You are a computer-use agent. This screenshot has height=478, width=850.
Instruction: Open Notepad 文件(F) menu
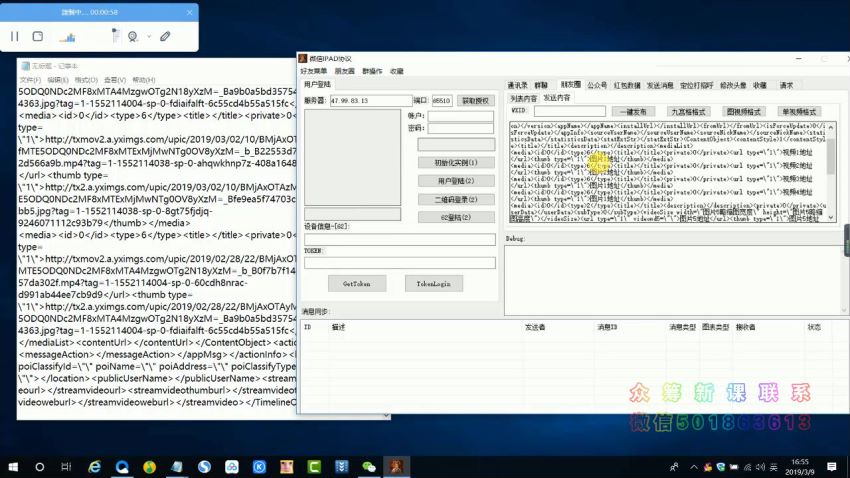(30, 80)
